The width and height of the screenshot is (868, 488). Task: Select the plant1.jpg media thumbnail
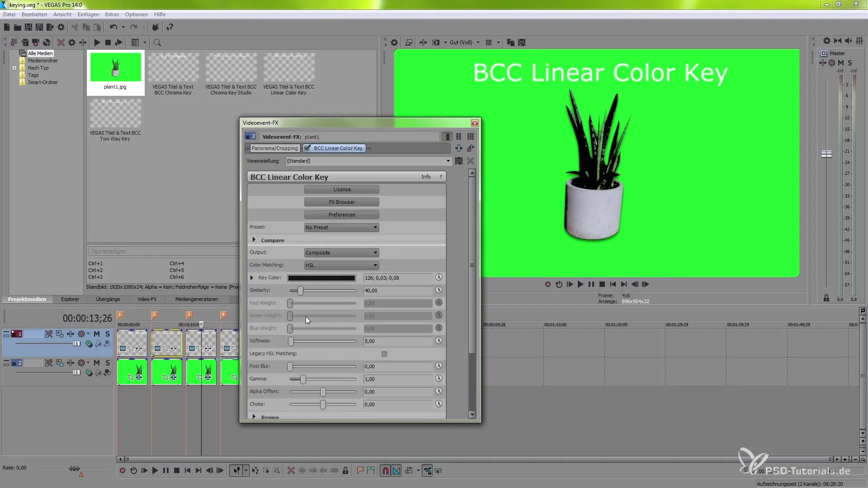tap(116, 72)
